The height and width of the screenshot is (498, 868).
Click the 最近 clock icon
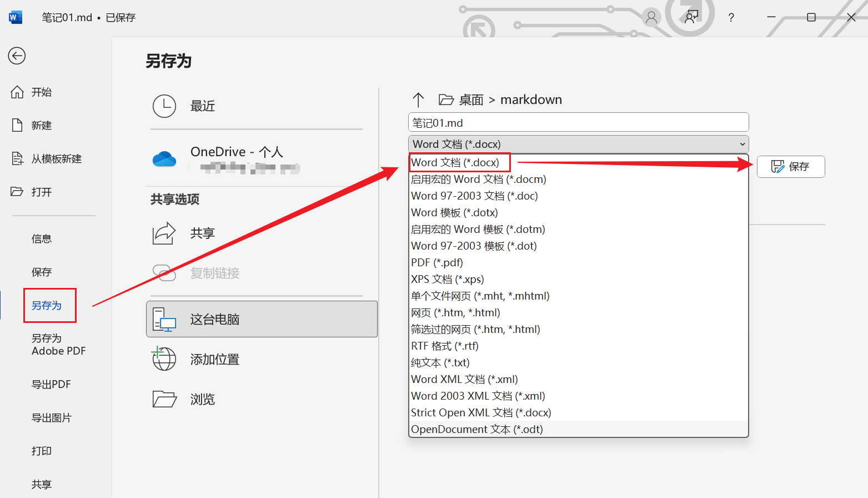[164, 106]
